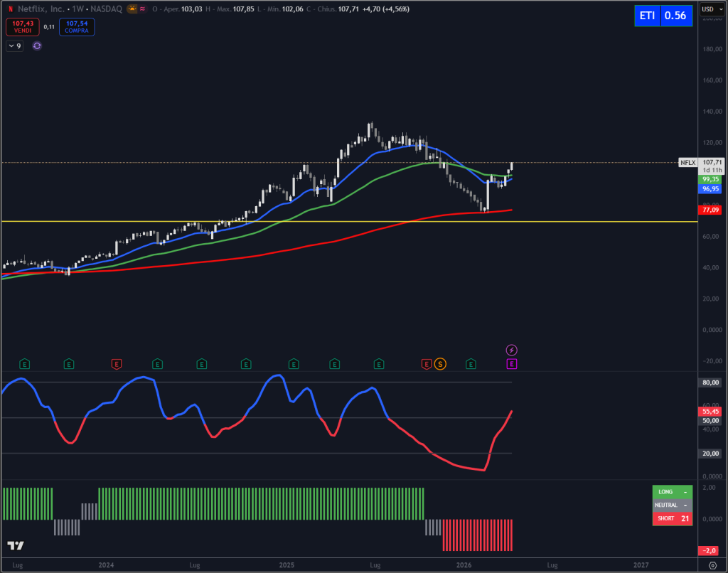The height and width of the screenshot is (573, 728).
Task: Click the NFLX price label on the right scale
Action: pos(687,163)
